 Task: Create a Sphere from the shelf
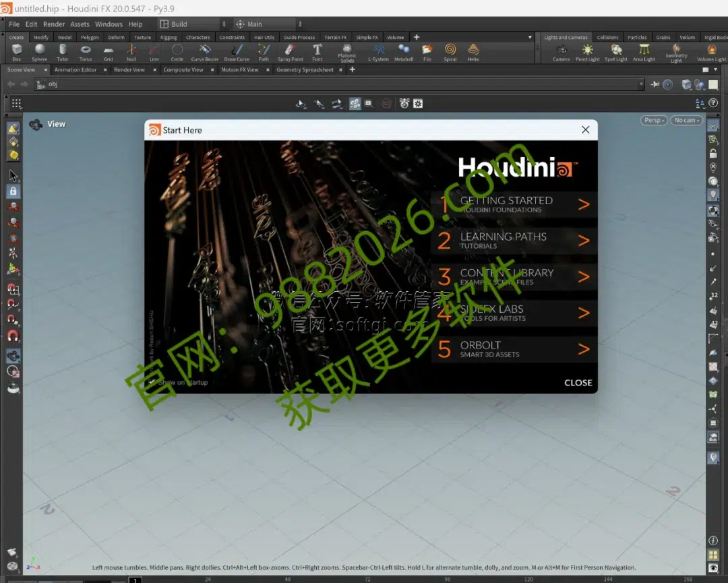pyautogui.click(x=40, y=52)
